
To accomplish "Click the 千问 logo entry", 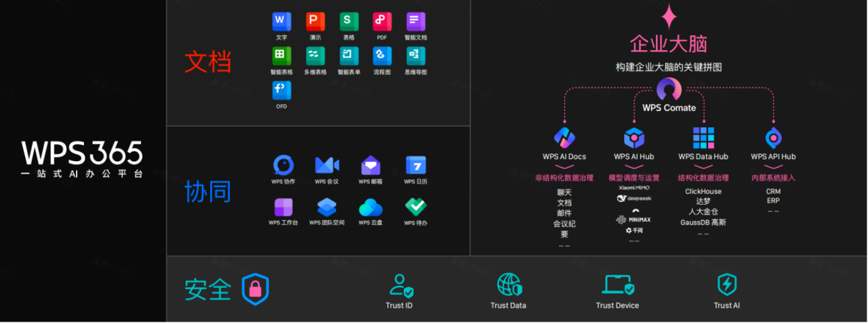I will pos(634,231).
